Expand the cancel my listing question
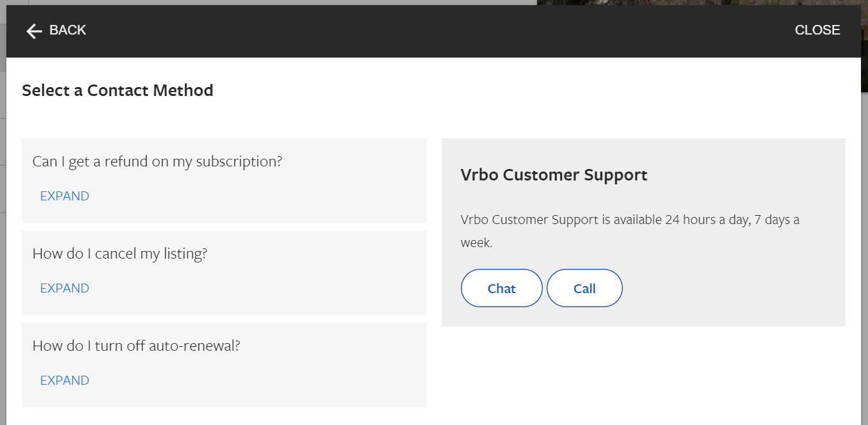This screenshot has width=868, height=425. coord(65,288)
